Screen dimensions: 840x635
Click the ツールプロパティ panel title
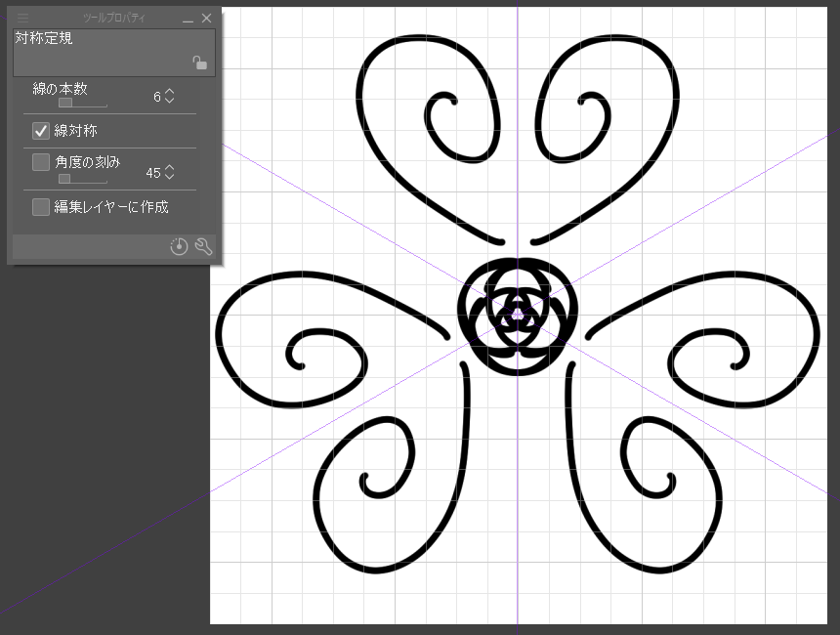click(113, 19)
